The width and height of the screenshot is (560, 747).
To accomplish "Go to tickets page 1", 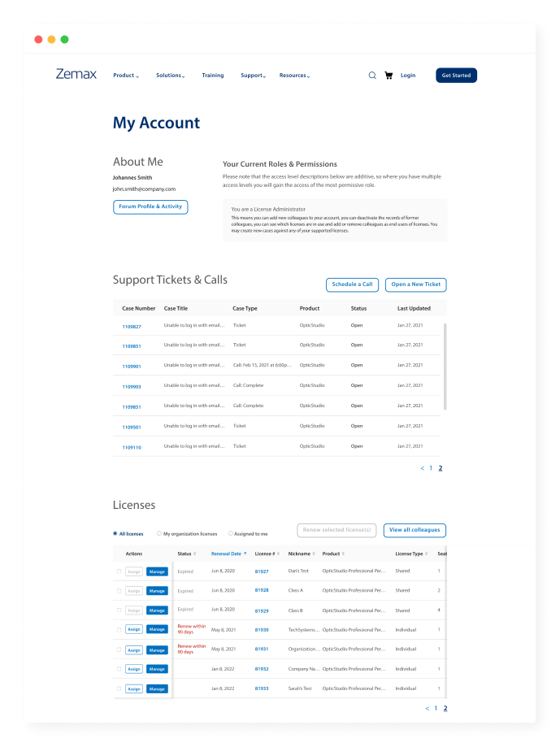I will coord(431,468).
